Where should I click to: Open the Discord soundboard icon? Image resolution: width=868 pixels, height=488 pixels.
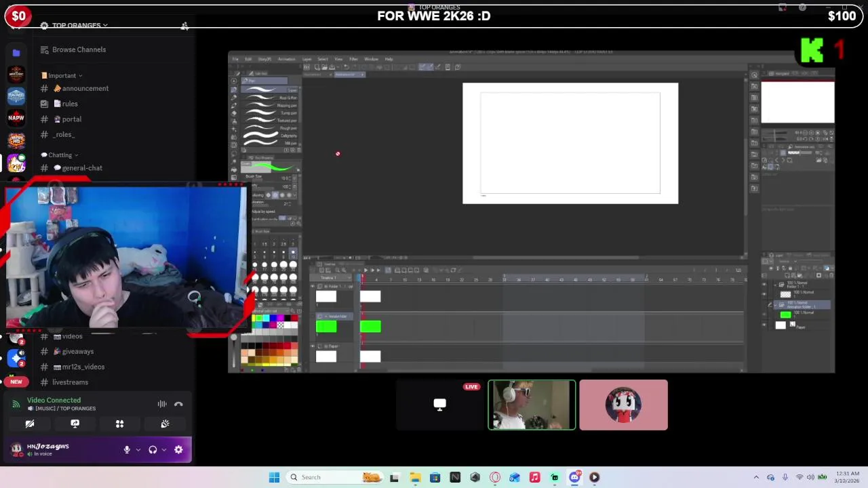(x=165, y=424)
